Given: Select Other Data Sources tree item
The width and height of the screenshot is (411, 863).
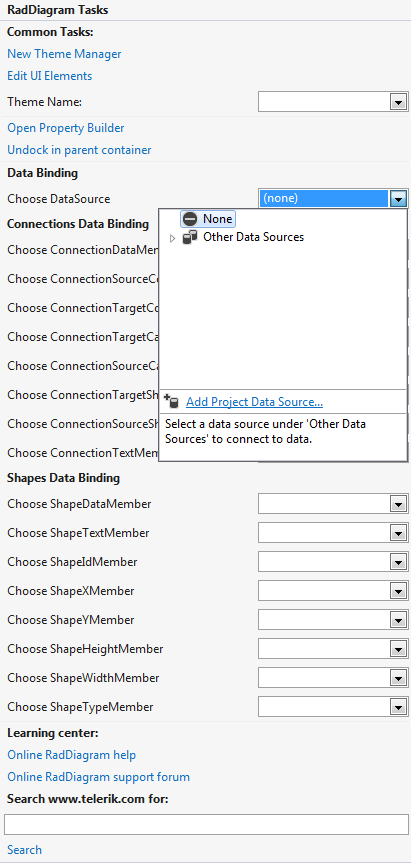Looking at the screenshot, I should point(253,237).
